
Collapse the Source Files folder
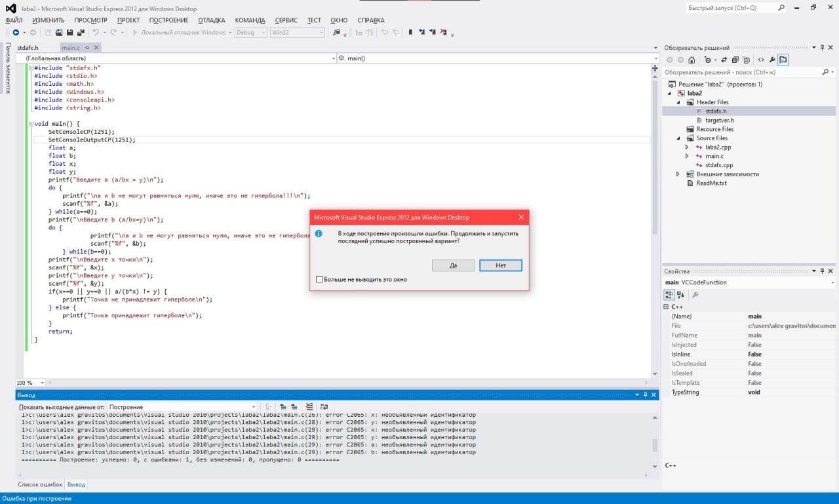679,138
